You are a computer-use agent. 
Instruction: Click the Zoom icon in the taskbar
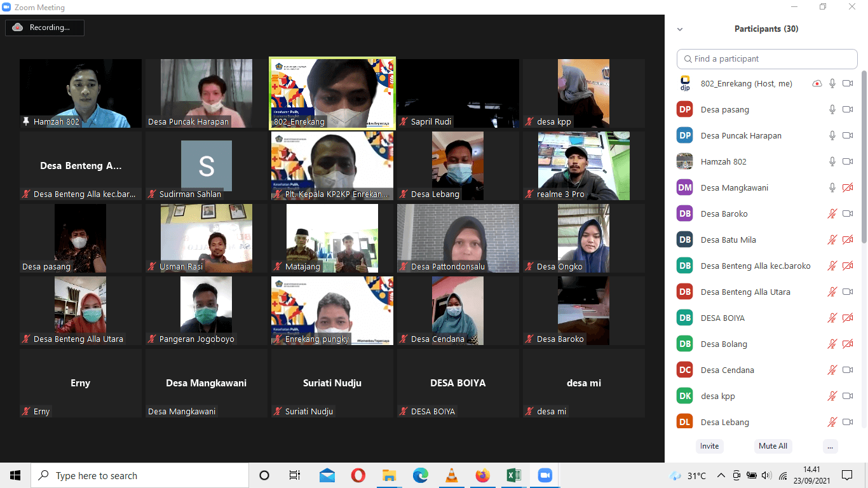(545, 475)
